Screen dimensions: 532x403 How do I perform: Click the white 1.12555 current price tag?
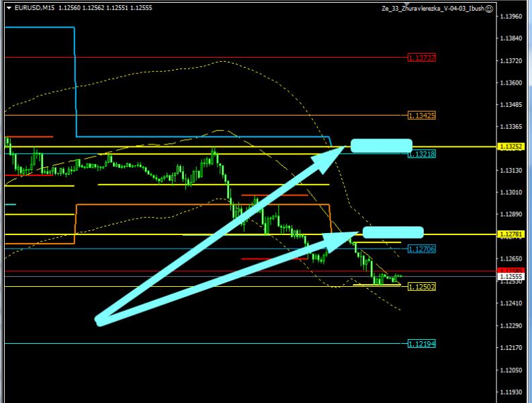(511, 276)
